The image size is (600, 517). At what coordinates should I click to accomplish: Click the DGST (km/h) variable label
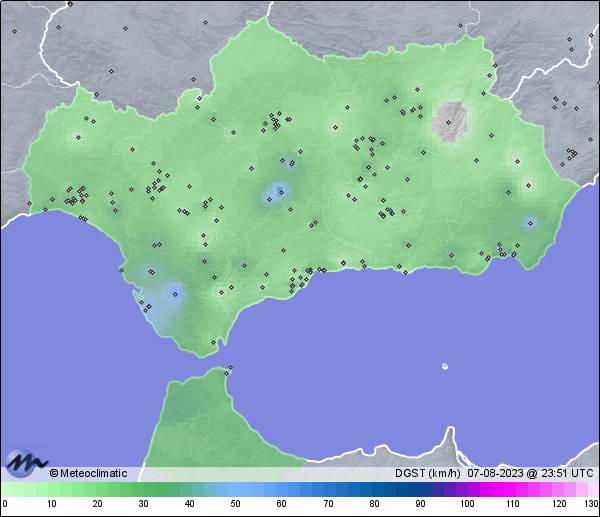427,473
